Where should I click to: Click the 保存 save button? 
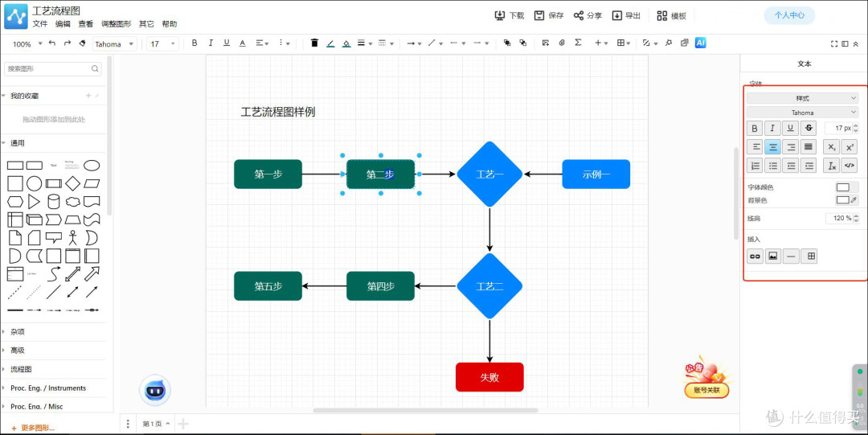tap(549, 15)
